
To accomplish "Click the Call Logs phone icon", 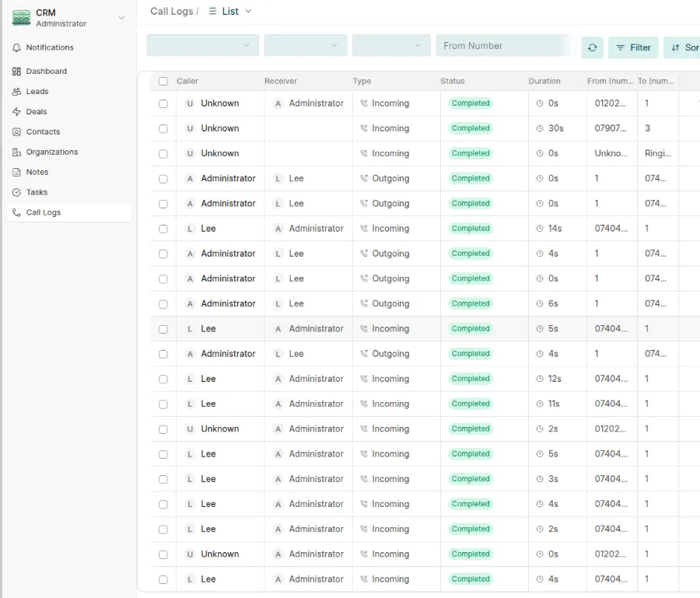I will (16, 212).
